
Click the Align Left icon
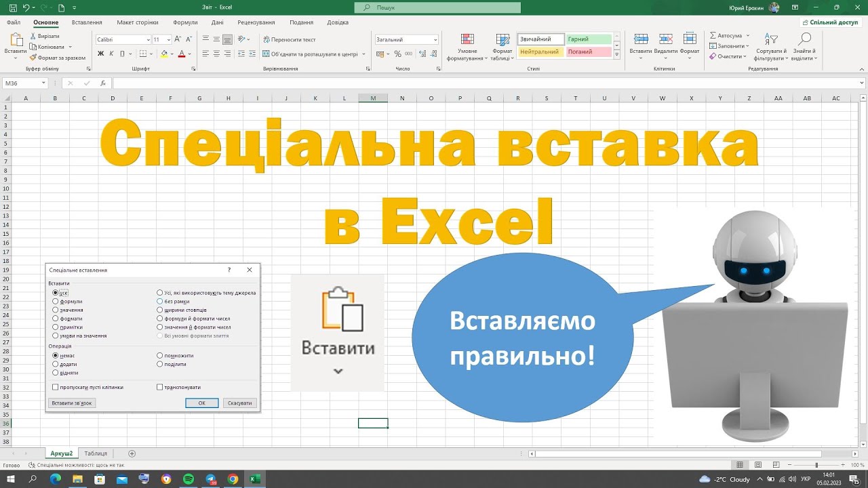coord(206,54)
